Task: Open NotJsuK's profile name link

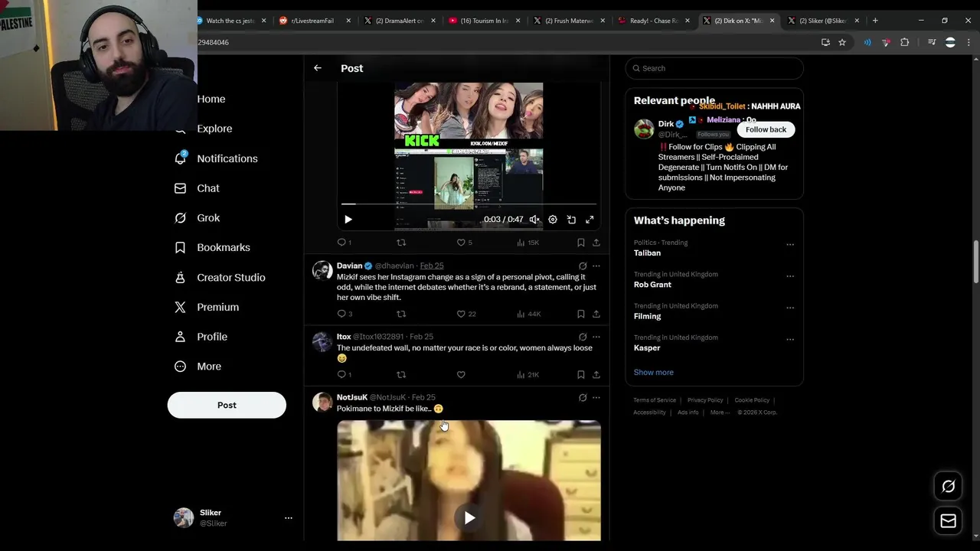Action: (x=352, y=397)
